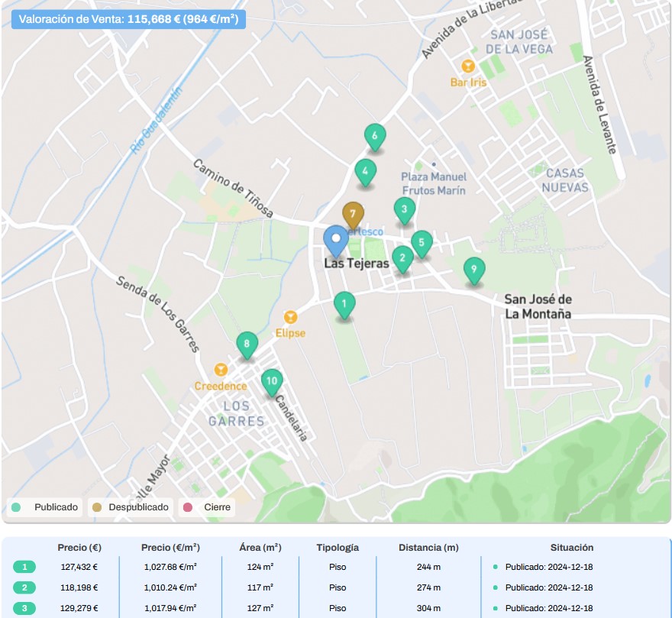Toggle the Despublicado legend filter
This screenshot has width=672, height=618.
[130, 507]
